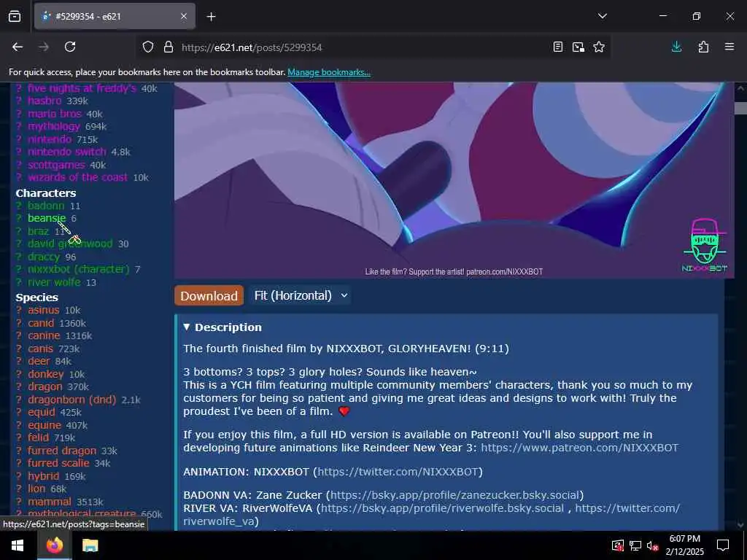Open the network tray icon
This screenshot has height=560, width=747.
(635, 545)
